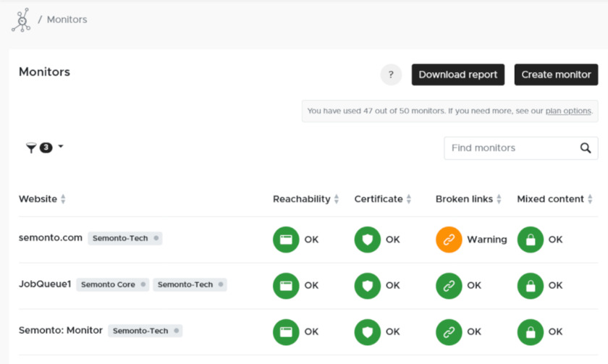This screenshot has height=364, width=608.
Task: Click Semonto-Tech tag on JobQueue1 row
Action: tap(190, 284)
